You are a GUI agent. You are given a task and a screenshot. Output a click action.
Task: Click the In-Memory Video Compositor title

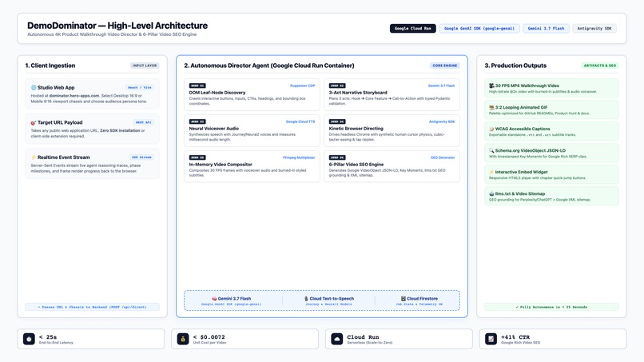pos(221,165)
